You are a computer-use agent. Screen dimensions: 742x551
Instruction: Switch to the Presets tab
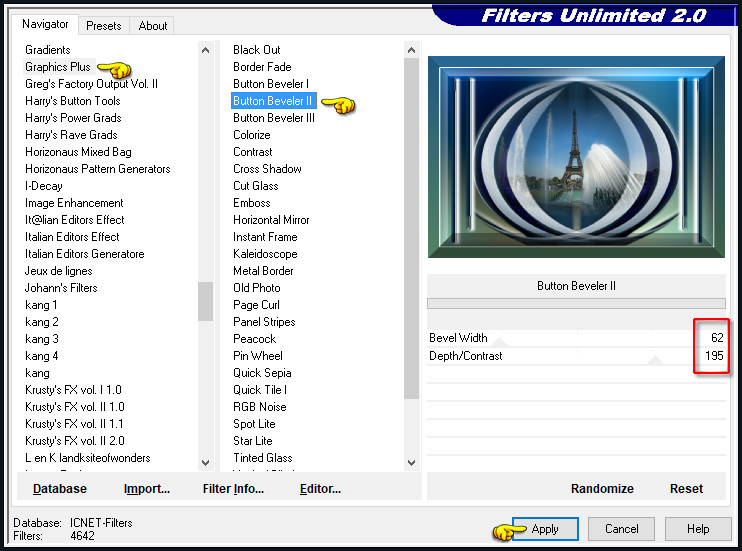104,26
